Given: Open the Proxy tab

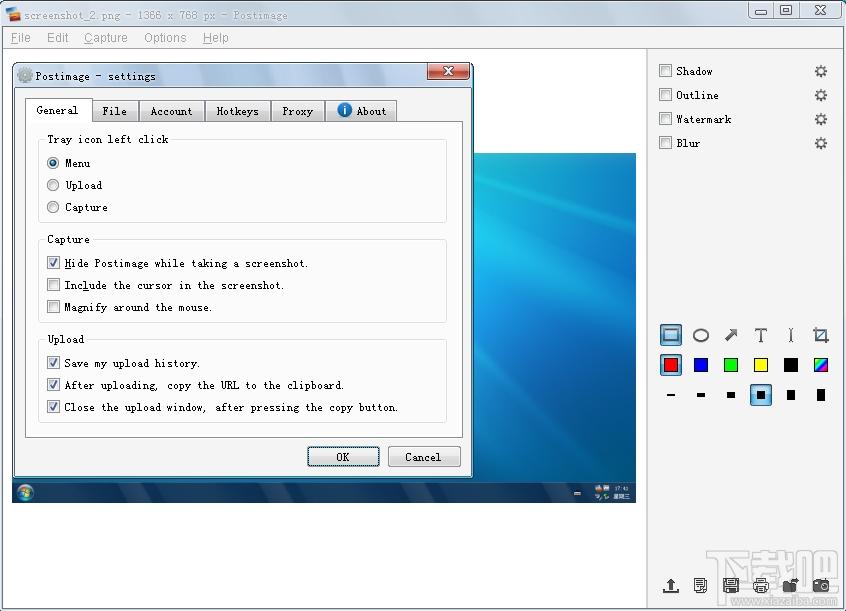Looking at the screenshot, I should 298,111.
